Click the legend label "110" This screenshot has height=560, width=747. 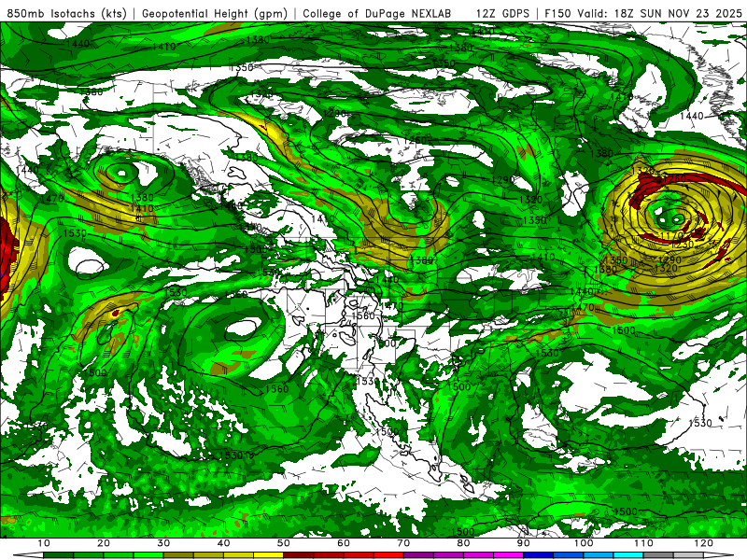pyautogui.click(x=643, y=543)
